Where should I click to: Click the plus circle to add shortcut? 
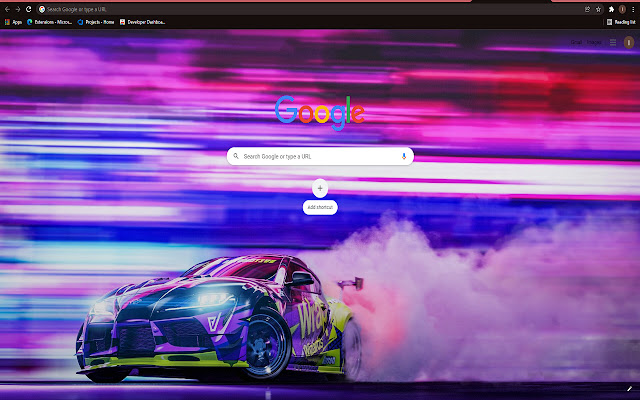[320, 188]
